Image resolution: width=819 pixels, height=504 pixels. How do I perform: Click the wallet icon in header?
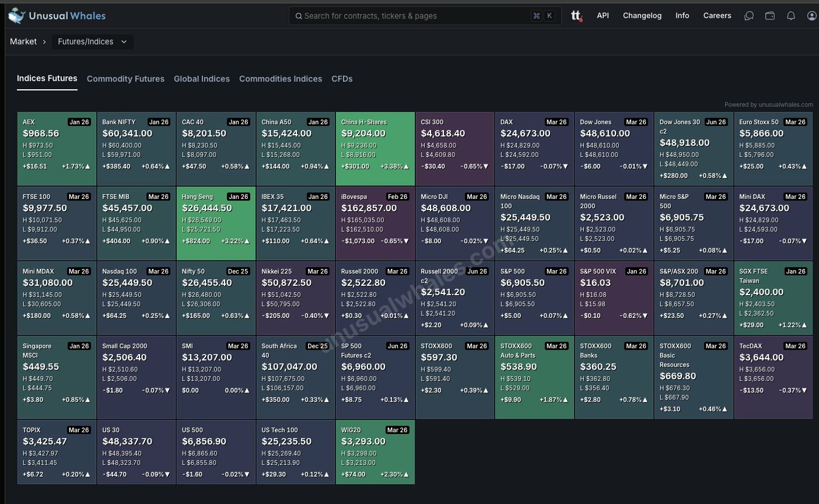coord(770,16)
